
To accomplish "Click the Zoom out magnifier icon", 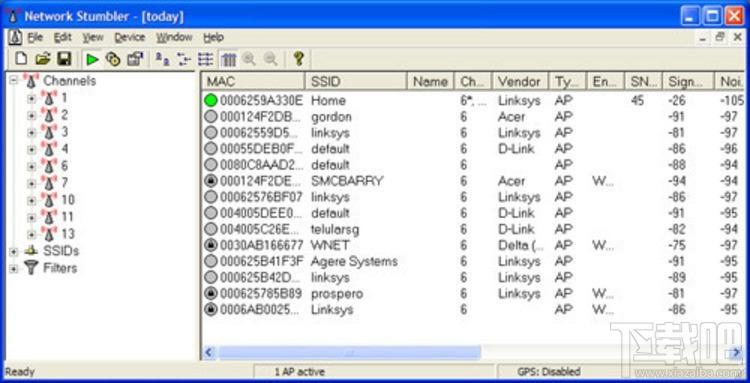I will tap(271, 59).
